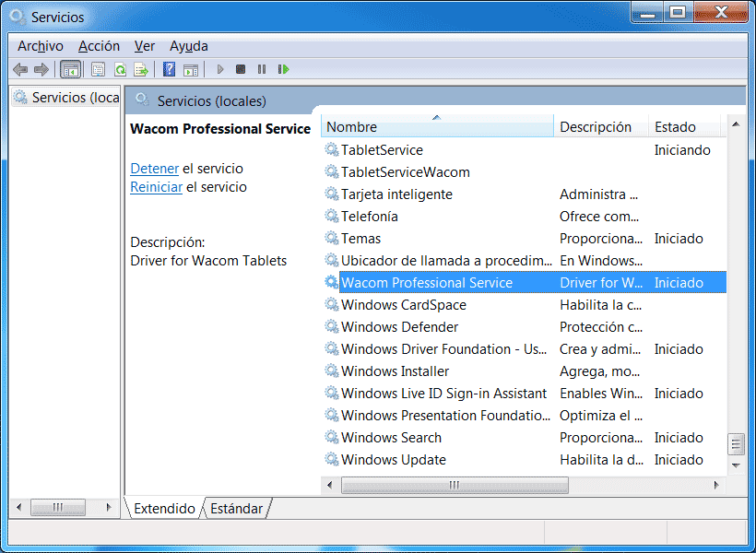Click the list's horizontal scroll left arrow
Screen dimensions: 756x553
coord(330,485)
